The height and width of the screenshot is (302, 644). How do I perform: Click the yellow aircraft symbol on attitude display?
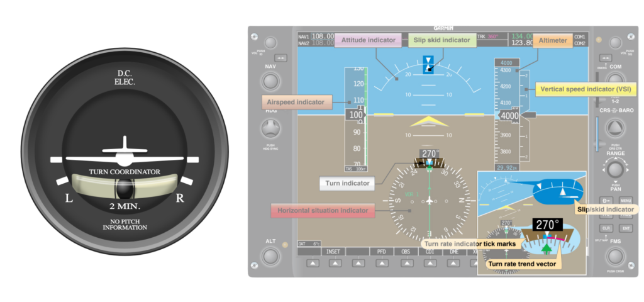pyautogui.click(x=429, y=121)
